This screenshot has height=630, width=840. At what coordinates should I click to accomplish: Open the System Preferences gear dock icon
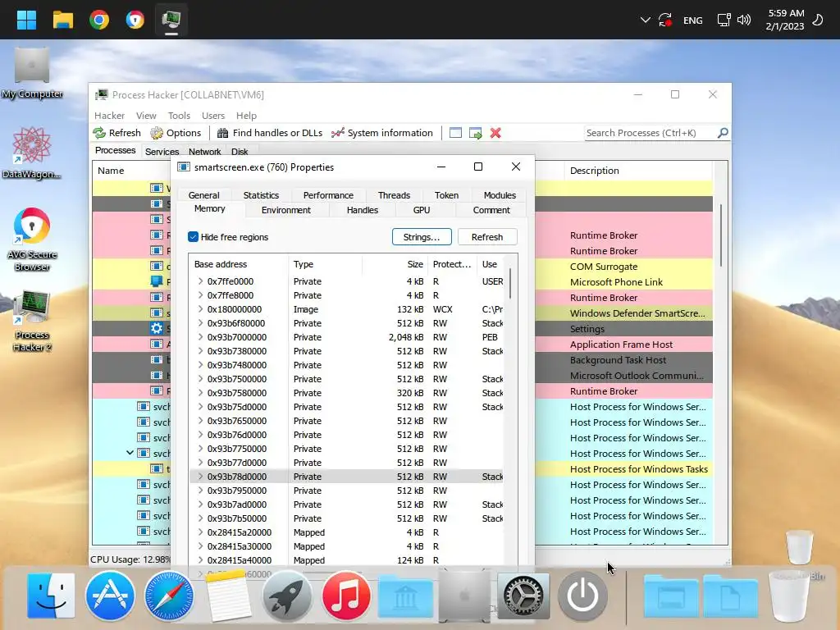pos(523,596)
